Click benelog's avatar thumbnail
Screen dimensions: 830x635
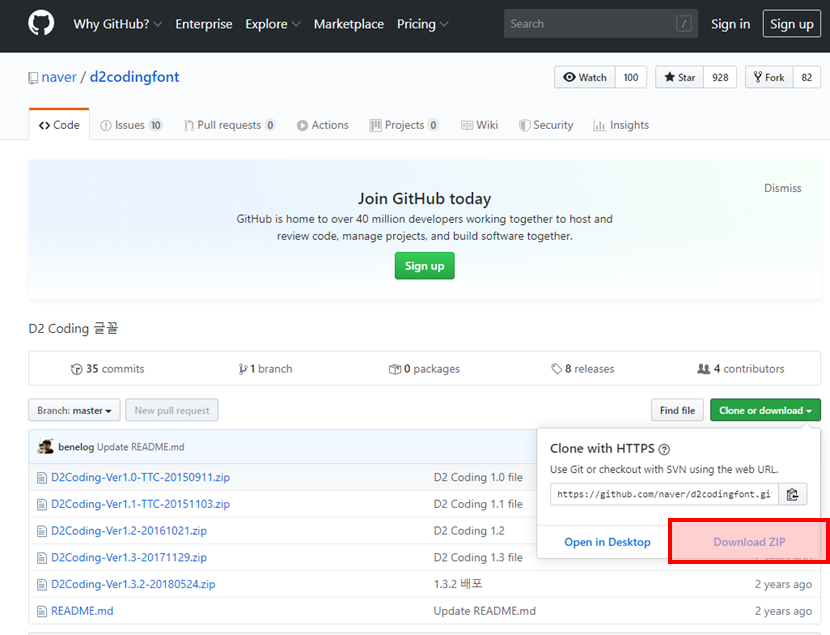click(46, 447)
